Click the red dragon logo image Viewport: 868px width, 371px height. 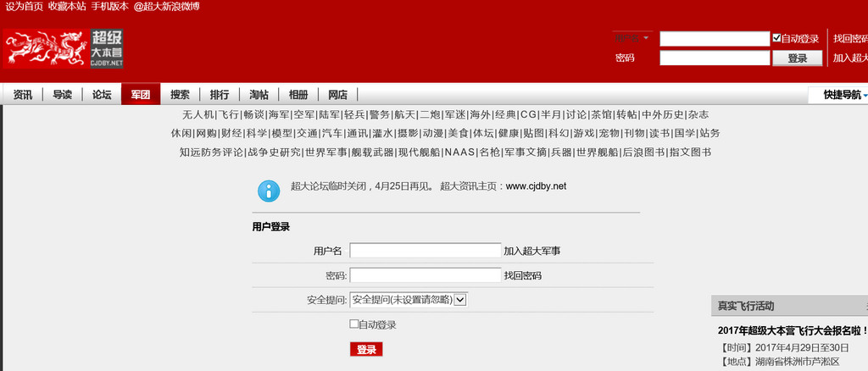click(x=44, y=48)
